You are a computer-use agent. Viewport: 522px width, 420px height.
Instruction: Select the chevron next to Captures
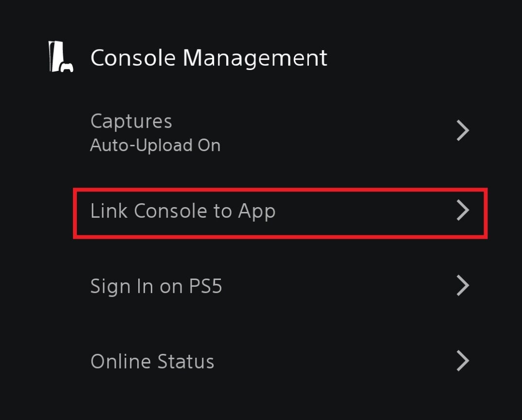463,130
